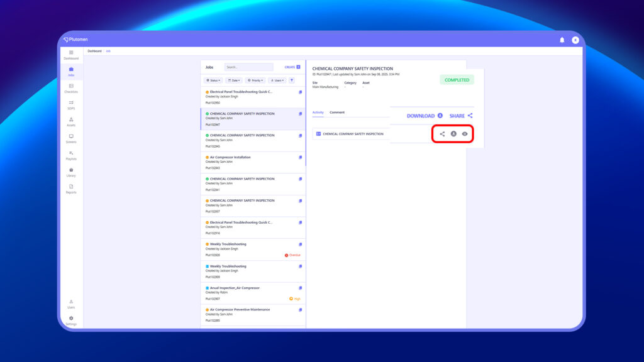644x362 pixels.
Task: Open Library in the sidebar
Action: (71, 172)
